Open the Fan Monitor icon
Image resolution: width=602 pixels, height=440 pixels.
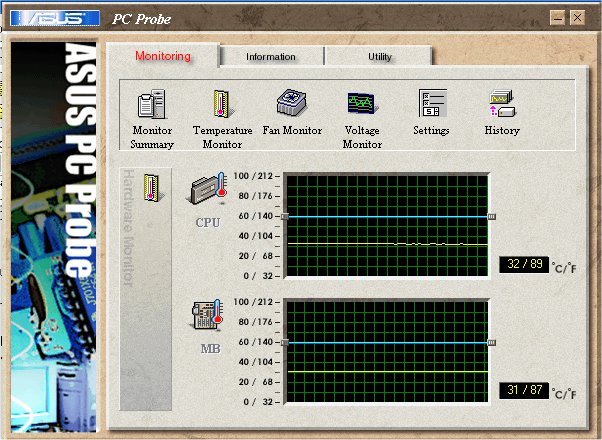(292, 102)
